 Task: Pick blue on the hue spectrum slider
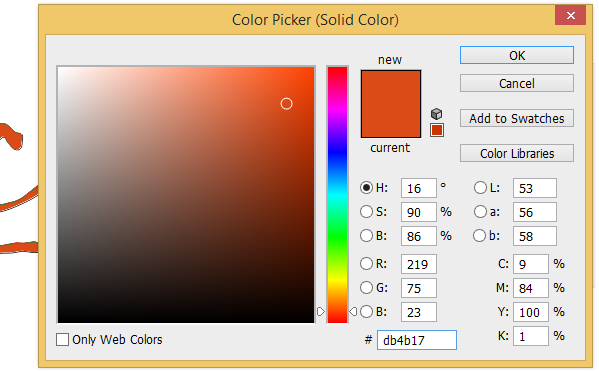(x=337, y=153)
